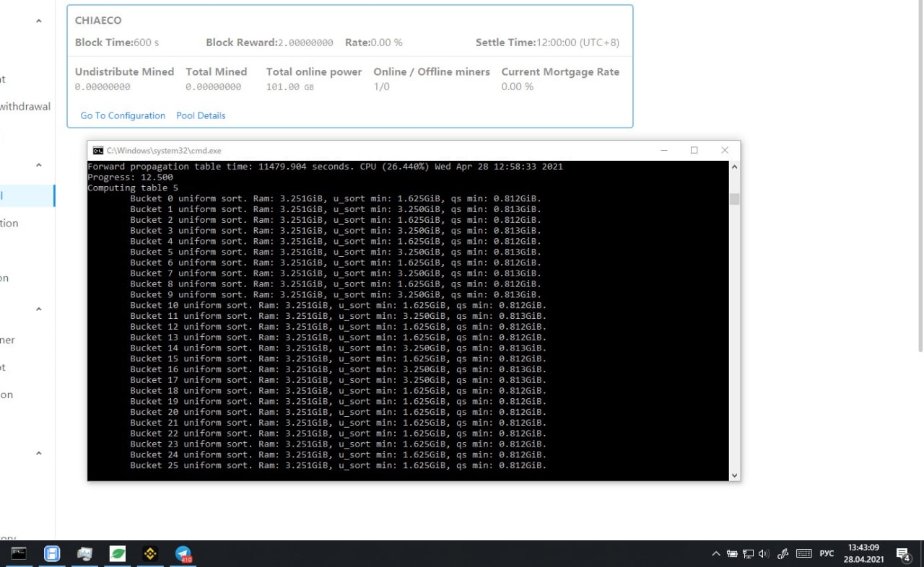Click the Bucket 9 uniform sort line
The height and width of the screenshot is (567, 924).
336,294
